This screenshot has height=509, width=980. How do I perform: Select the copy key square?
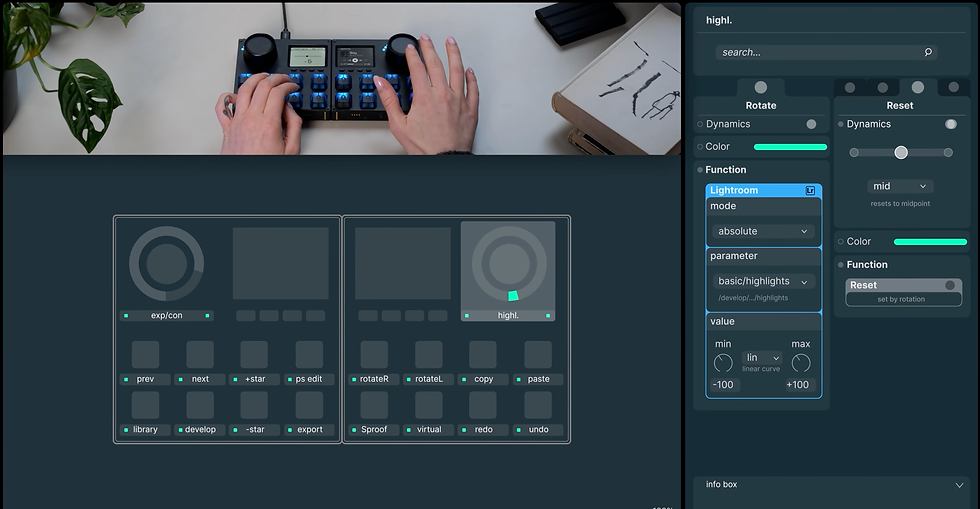(483, 355)
